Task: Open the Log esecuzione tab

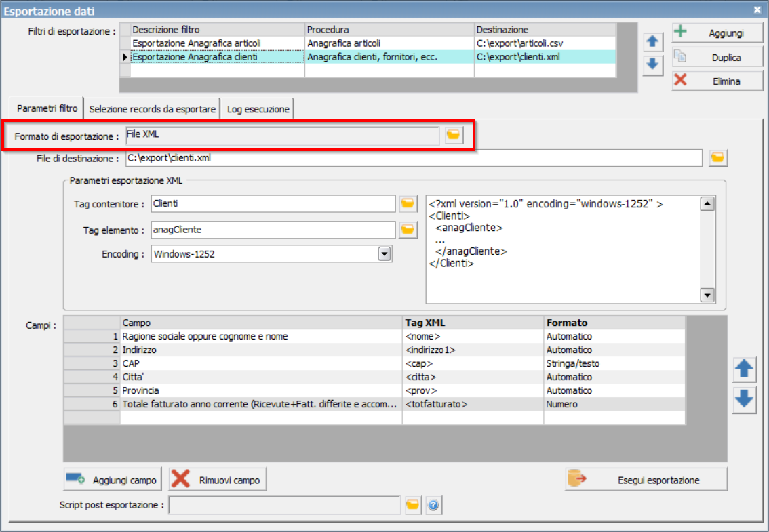Action: tap(258, 109)
